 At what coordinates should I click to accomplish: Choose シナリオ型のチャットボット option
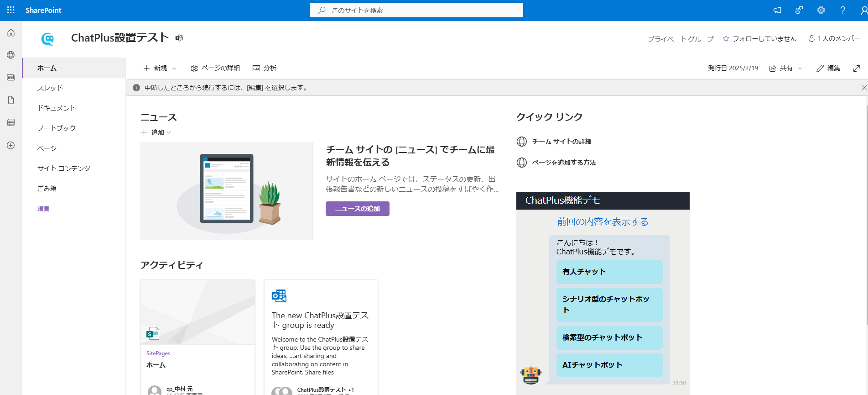pyautogui.click(x=609, y=305)
